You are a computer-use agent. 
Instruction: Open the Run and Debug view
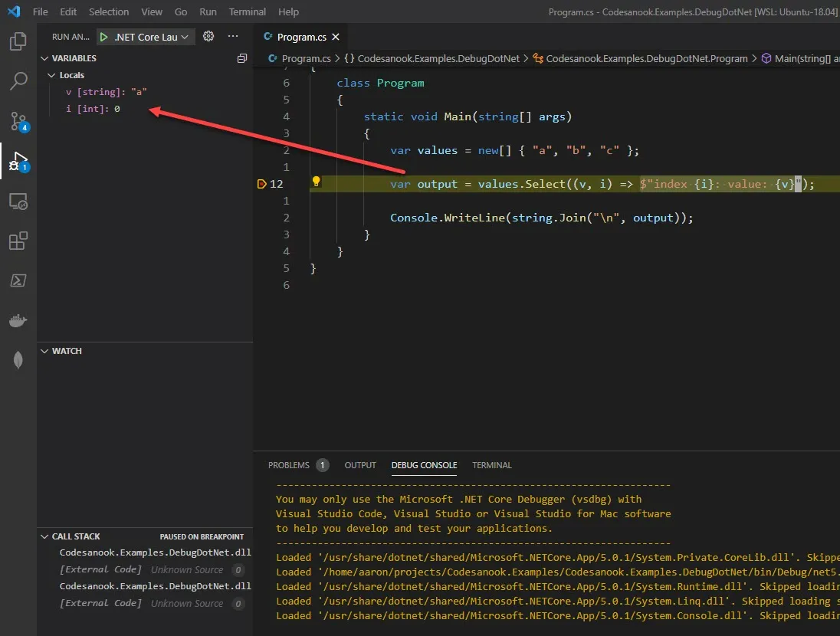point(18,161)
